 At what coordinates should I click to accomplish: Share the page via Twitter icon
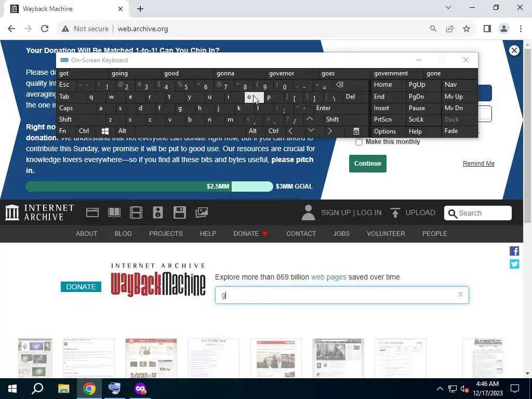click(x=514, y=264)
